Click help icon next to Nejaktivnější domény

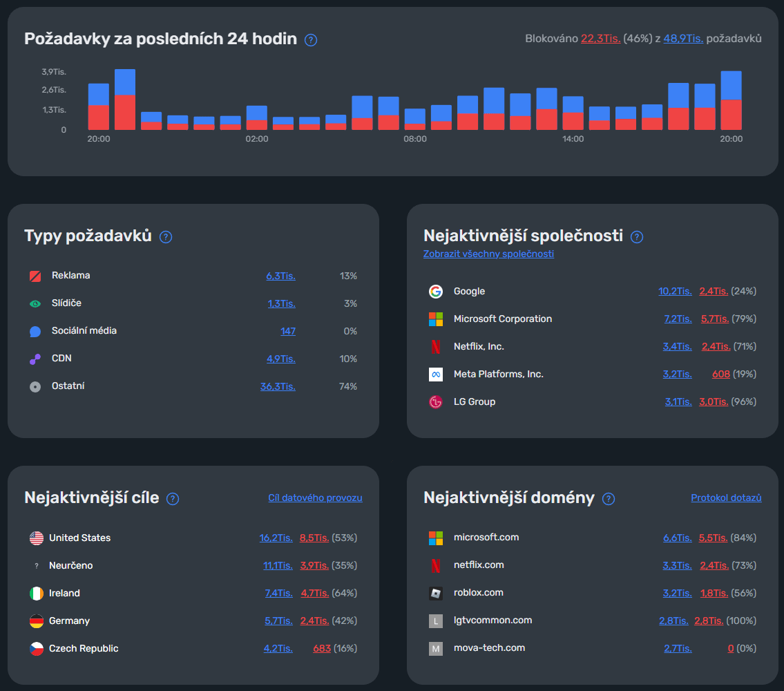[608, 499]
